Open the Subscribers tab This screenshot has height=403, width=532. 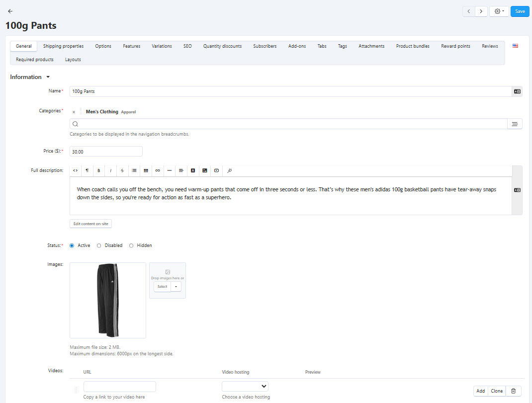pyautogui.click(x=265, y=46)
